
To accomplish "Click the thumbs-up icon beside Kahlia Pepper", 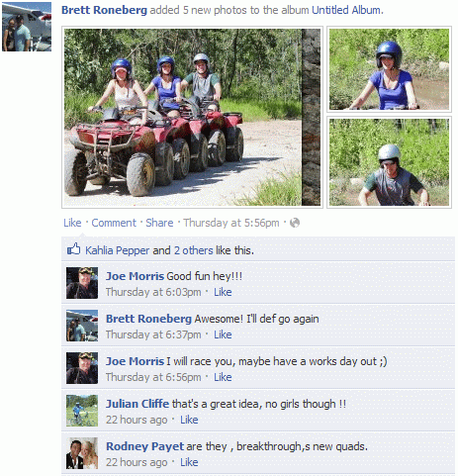I will (74, 248).
